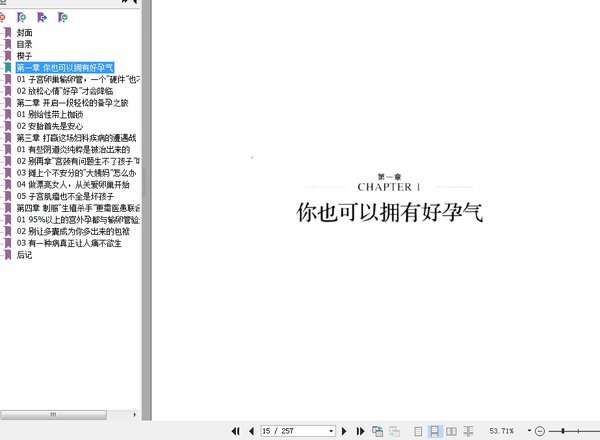This screenshot has height=440, width=600.
Task: Open the 目录 bookmark
Action: [x=24, y=44]
